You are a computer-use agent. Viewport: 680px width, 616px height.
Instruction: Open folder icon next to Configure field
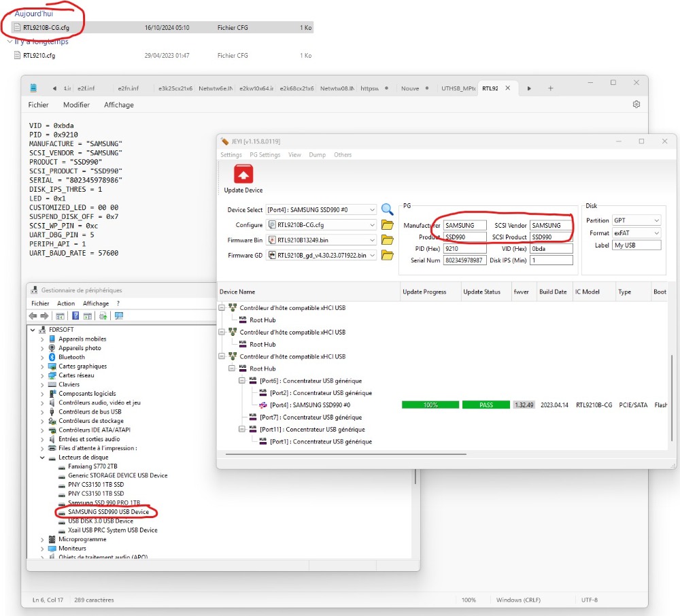[387, 225]
